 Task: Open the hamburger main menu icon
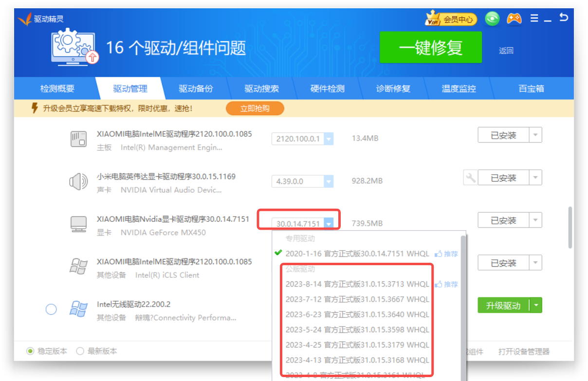pyautogui.click(x=534, y=18)
